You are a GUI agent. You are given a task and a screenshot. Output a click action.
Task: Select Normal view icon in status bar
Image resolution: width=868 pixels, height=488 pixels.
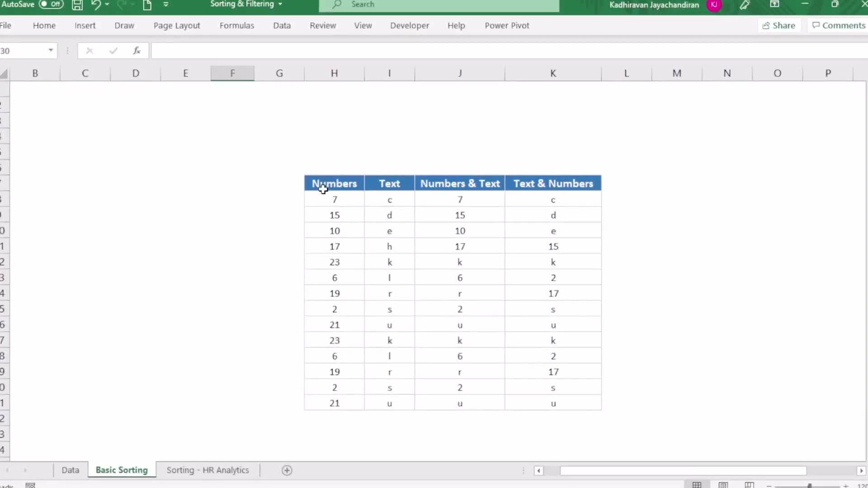[697, 485]
